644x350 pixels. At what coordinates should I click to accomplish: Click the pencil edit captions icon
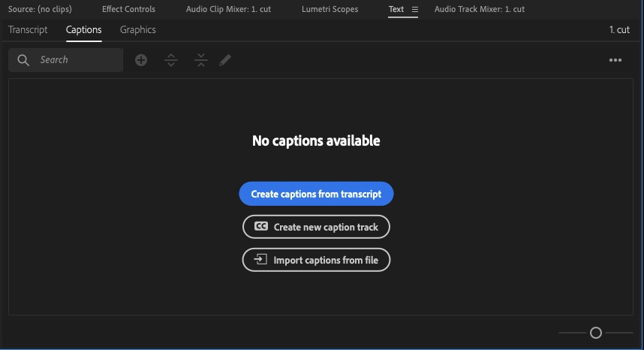coord(225,60)
